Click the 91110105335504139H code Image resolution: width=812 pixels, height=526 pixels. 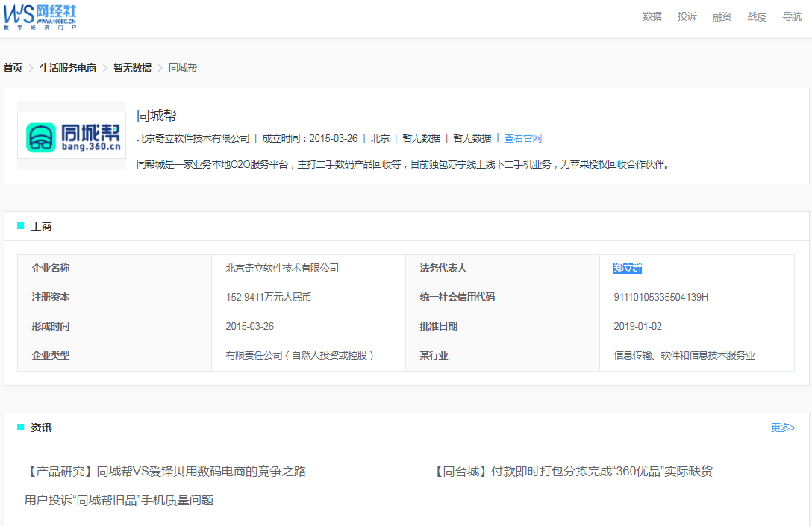point(660,297)
